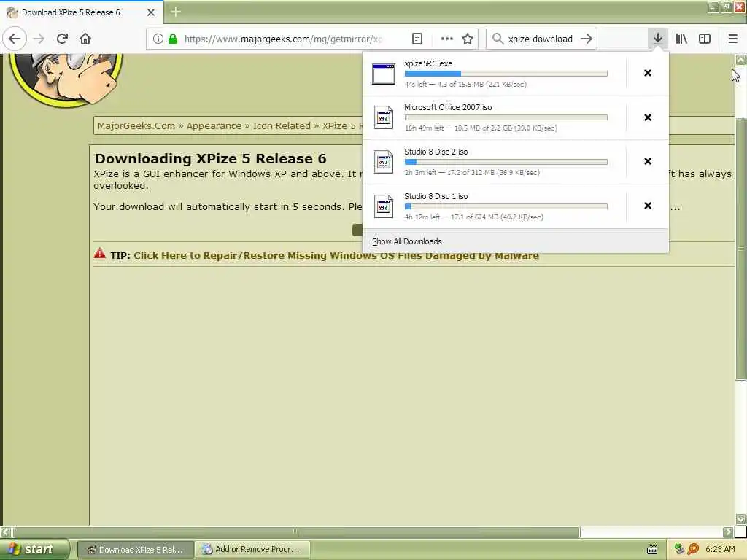Click the keyboard tray icon
This screenshot has height=560, width=747.
(651, 550)
